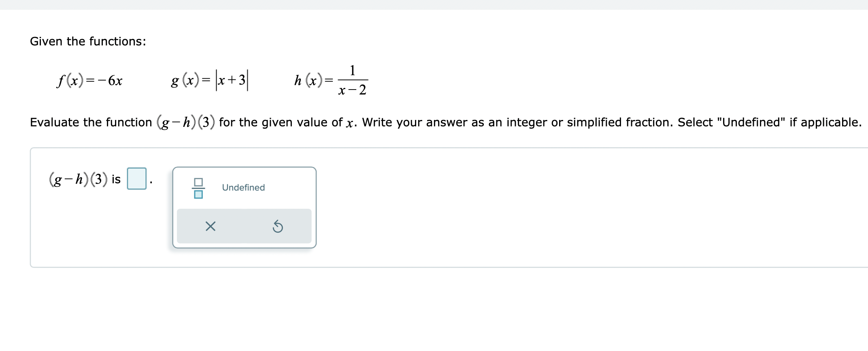Image resolution: width=868 pixels, height=351 pixels.
Task: Click the answer entry box after (g−h)(3)
Action: coord(136,178)
